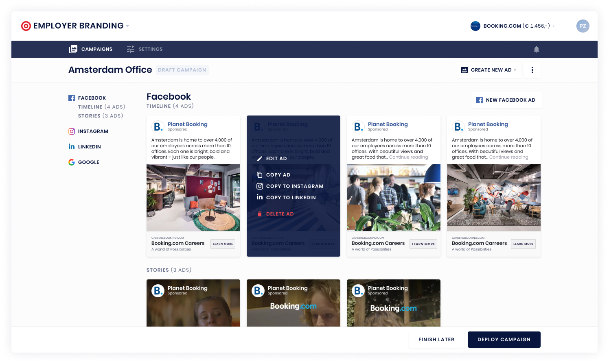Click the B. logo on third timeline ad
This screenshot has width=609, height=364.
coord(358,127)
